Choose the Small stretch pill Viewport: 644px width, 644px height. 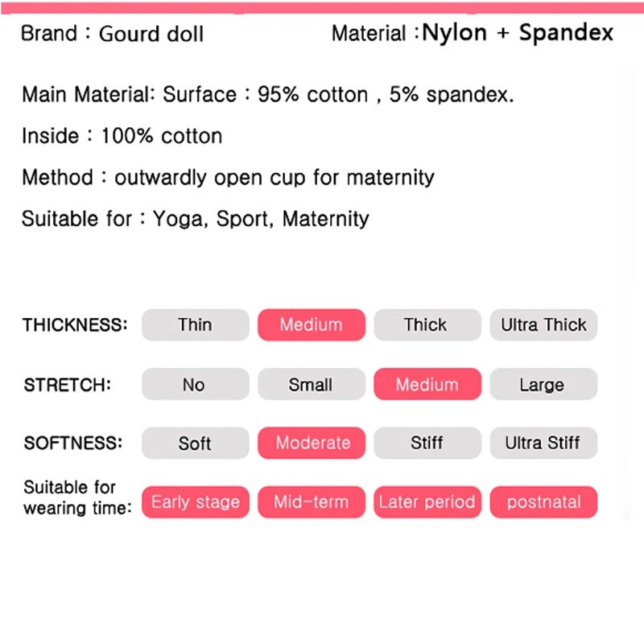click(x=312, y=384)
